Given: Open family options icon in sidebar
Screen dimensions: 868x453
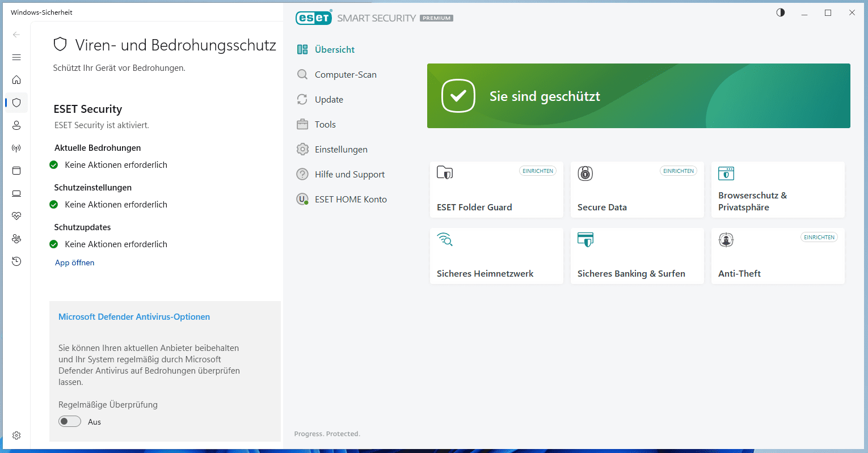Looking at the screenshot, I should 16,239.
